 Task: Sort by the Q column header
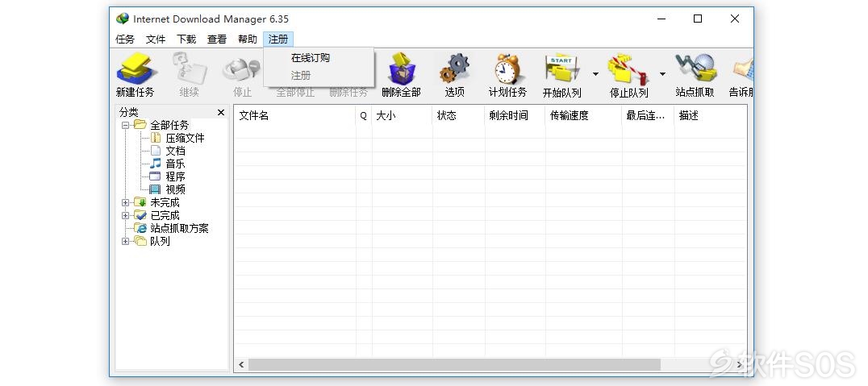point(364,115)
